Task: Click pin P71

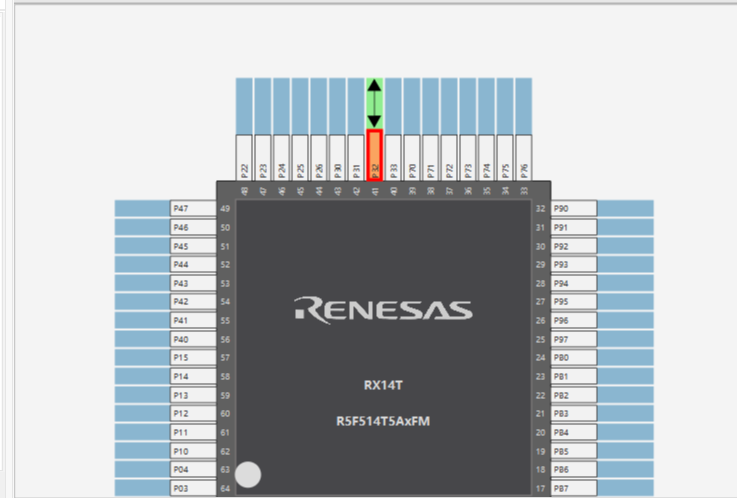Action: (431, 158)
